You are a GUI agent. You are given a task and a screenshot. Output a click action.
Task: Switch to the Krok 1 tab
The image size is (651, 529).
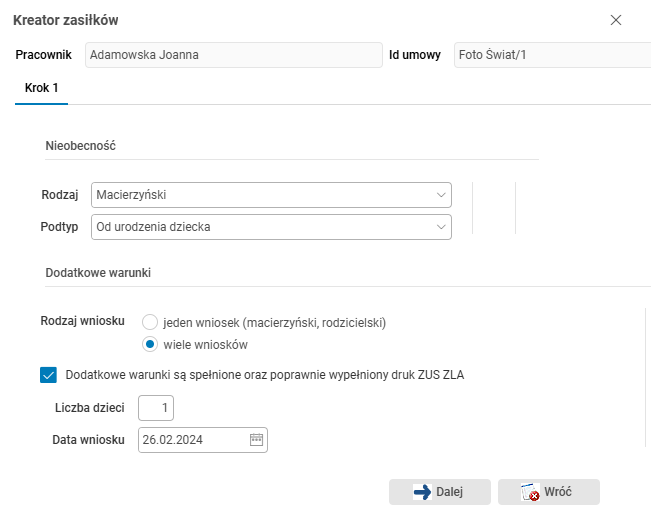click(42, 88)
